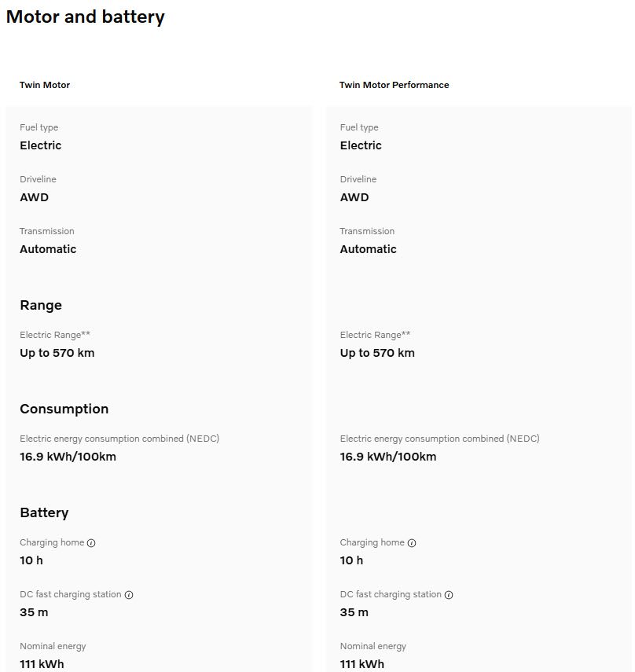Screen dimensions: 635x672
Task: Select the Twin Motor Performance column header
Action: [394, 85]
